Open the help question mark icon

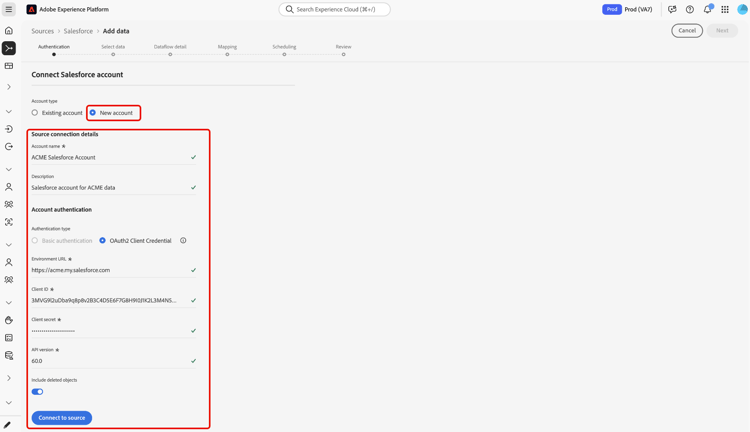[690, 9]
